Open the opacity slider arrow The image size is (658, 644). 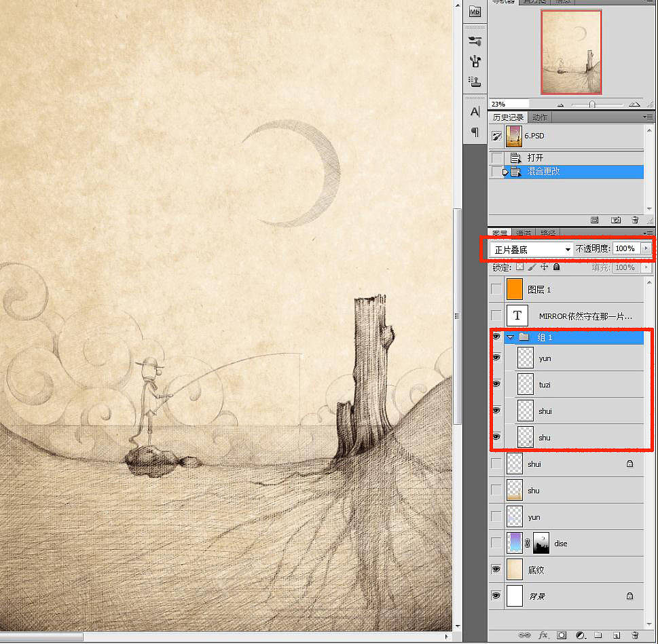(x=645, y=249)
